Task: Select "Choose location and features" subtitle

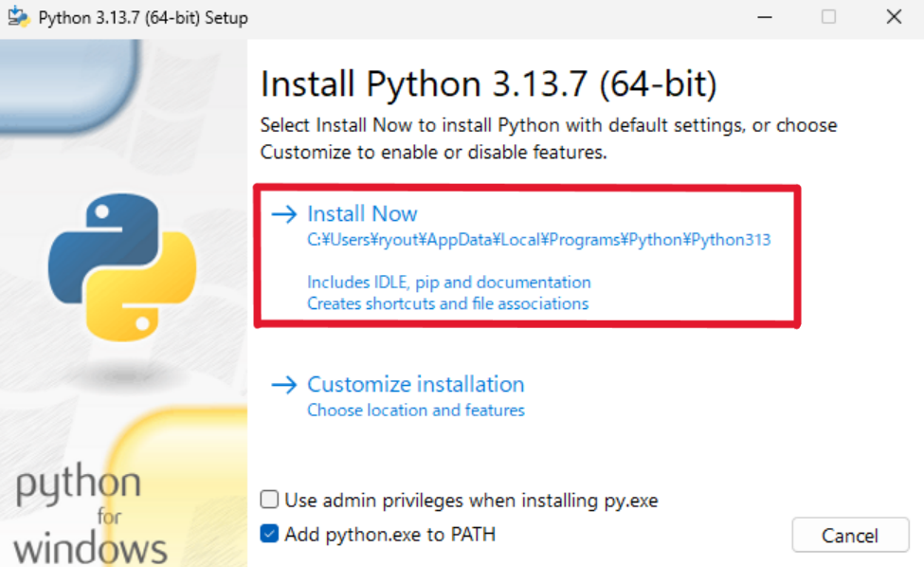Action: (x=415, y=411)
